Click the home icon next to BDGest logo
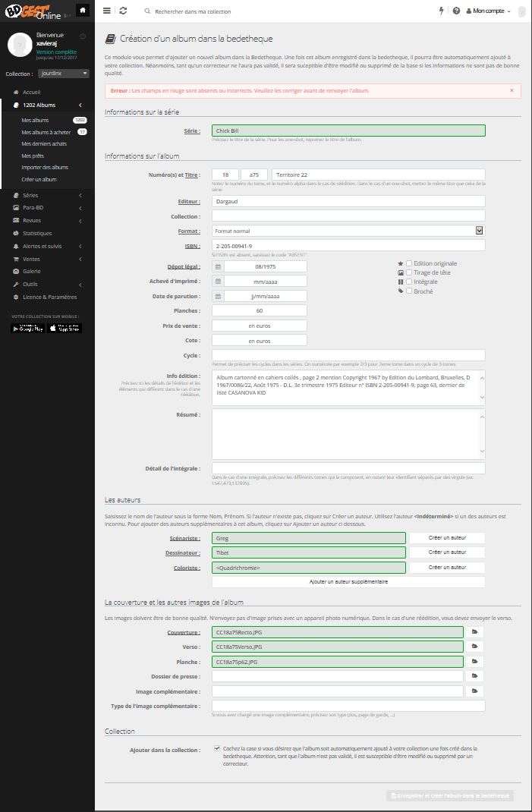 coord(83,11)
